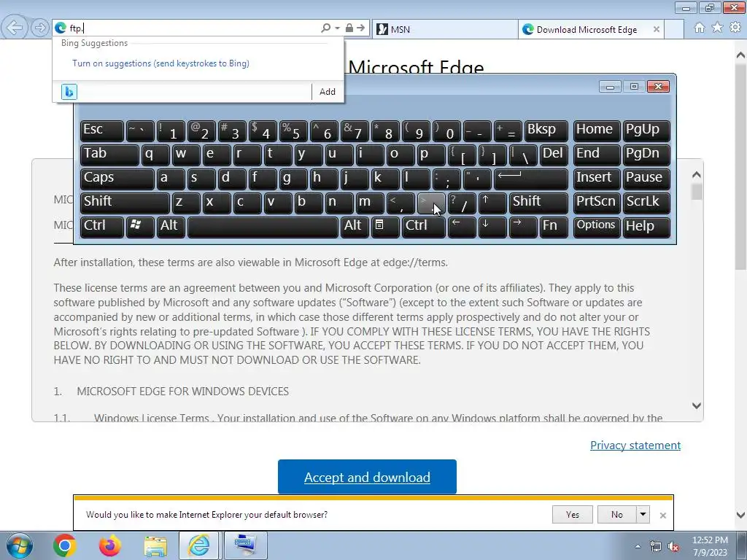Tap the Tab key on on-screen keyboard
This screenshot has height=560, width=747.
click(x=109, y=155)
